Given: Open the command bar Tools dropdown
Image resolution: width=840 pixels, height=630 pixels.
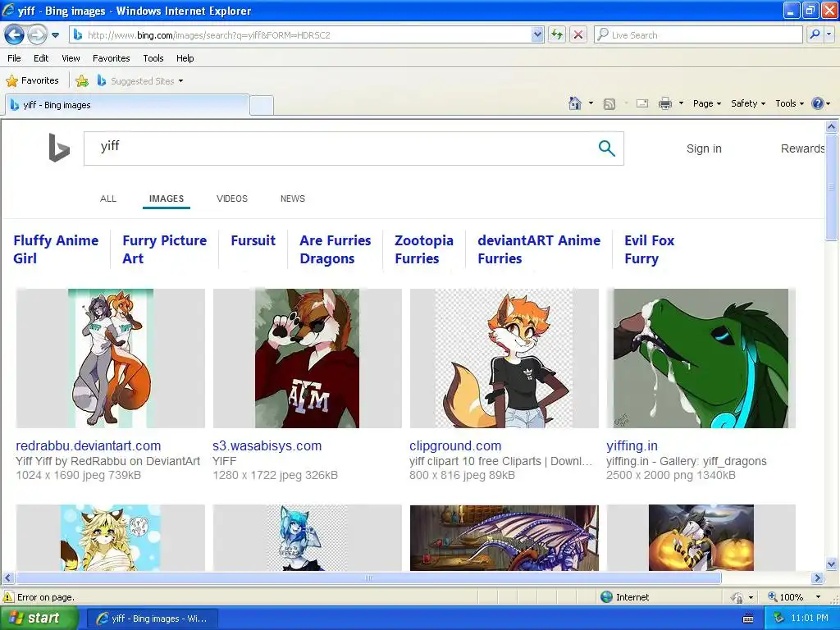Looking at the screenshot, I should pos(789,103).
